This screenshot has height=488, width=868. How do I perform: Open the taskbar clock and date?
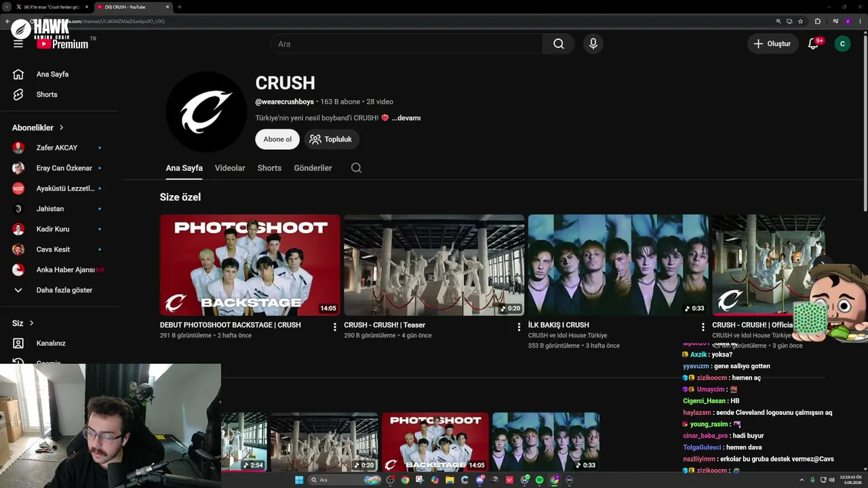(850, 480)
